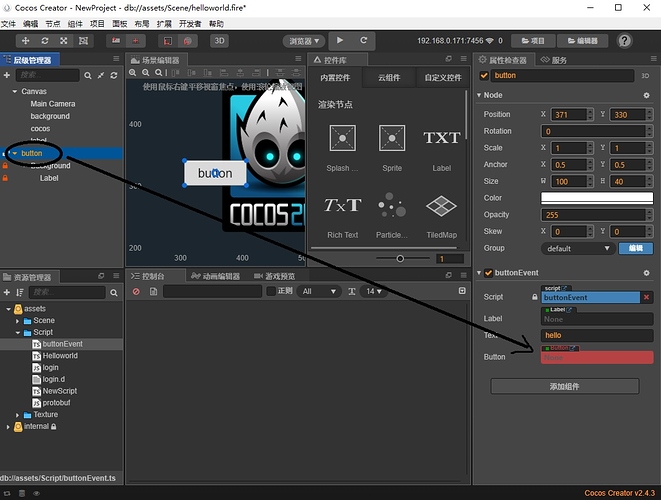Image resolution: width=661 pixels, height=500 pixels.
Task: Click the Opacity value field
Action: (x=594, y=215)
